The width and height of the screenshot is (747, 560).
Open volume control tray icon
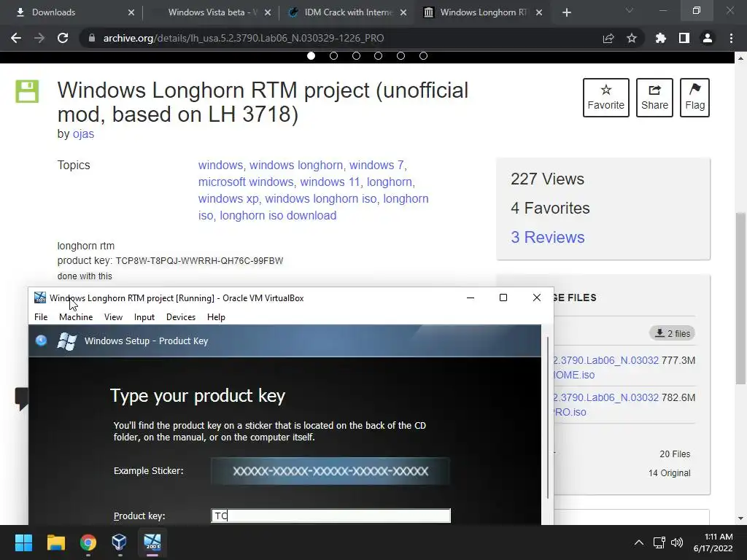pyautogui.click(x=676, y=542)
